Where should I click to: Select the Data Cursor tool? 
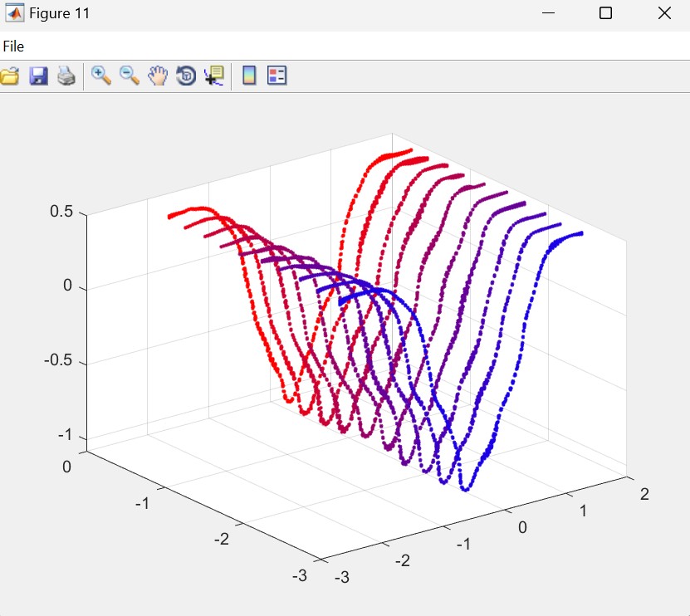(214, 76)
